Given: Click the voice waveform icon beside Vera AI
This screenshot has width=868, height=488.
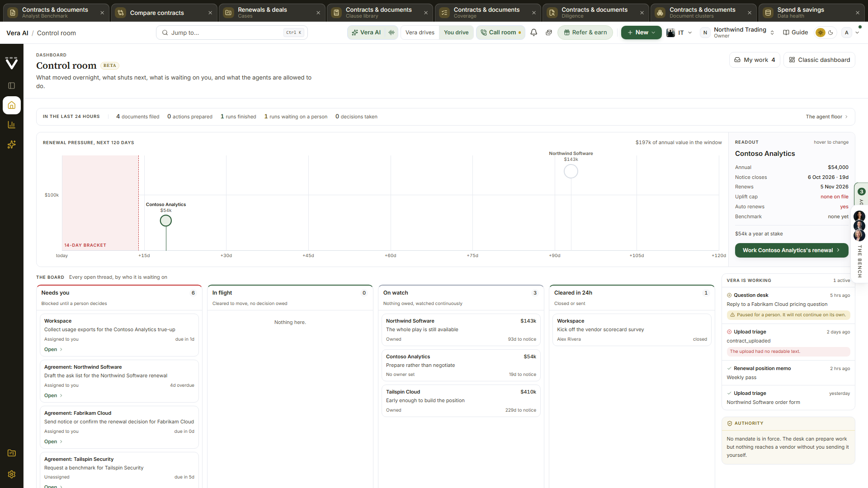Looking at the screenshot, I should tap(392, 33).
